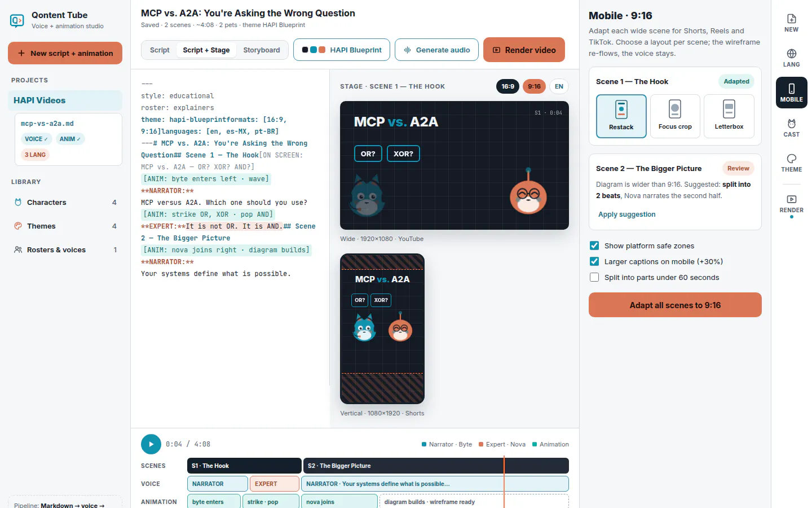Choose the Focus crop layout option

[x=675, y=116]
